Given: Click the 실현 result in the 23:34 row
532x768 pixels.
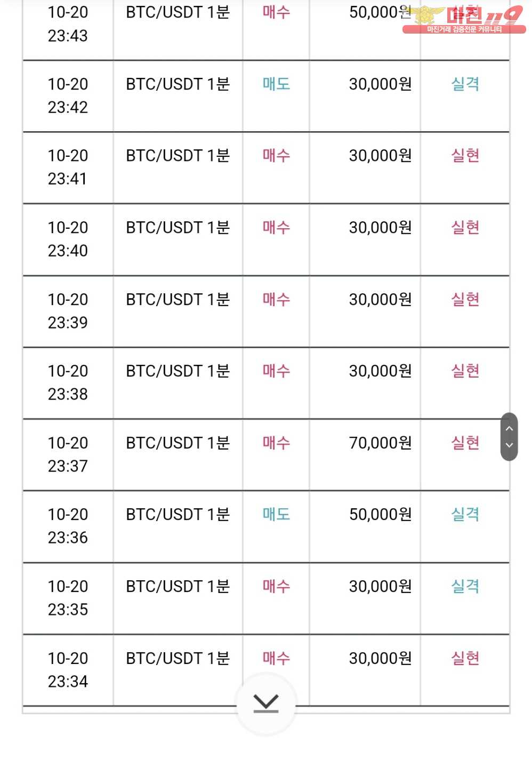Looking at the screenshot, I should click(x=465, y=658).
